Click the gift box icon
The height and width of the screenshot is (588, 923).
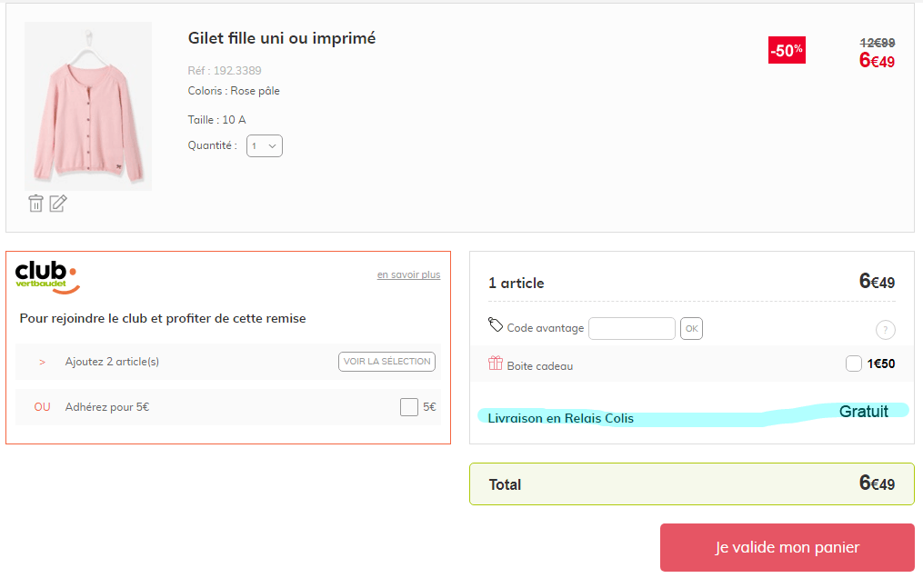[x=496, y=364]
